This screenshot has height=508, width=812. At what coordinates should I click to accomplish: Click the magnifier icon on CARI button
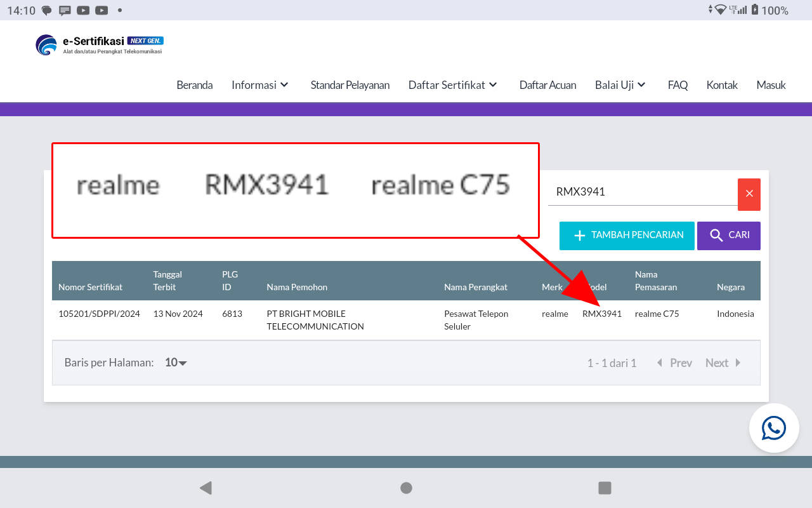[x=716, y=236]
